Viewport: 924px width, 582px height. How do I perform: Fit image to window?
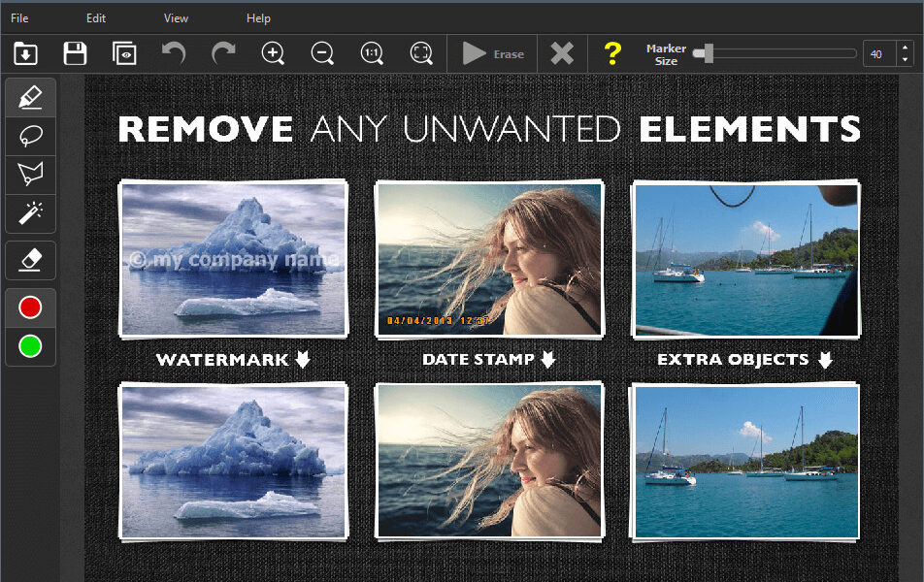421,54
